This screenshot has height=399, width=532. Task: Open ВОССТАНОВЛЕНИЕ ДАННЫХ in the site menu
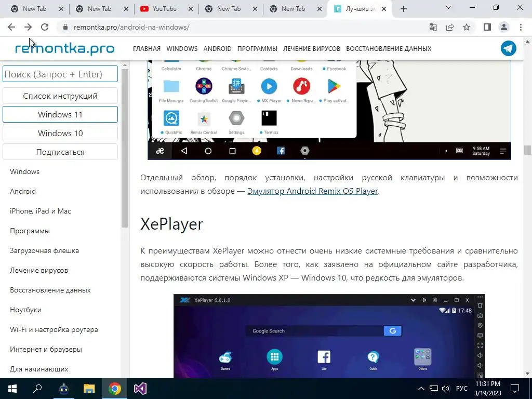(x=389, y=48)
